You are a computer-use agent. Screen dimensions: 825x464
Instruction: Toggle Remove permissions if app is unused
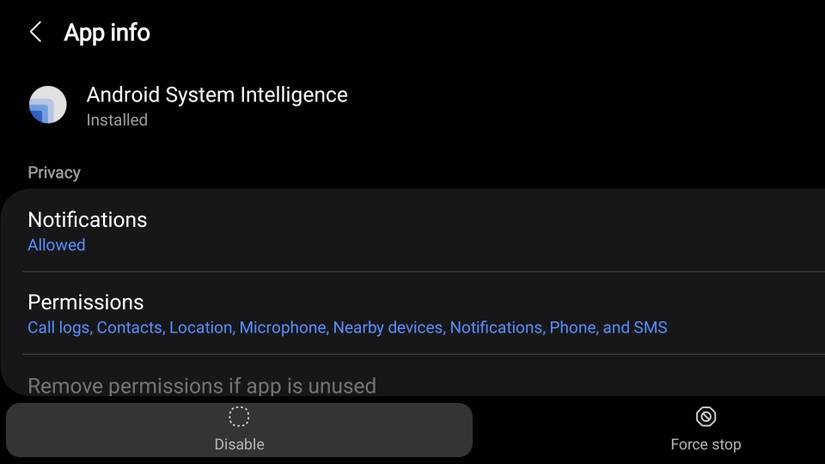202,385
